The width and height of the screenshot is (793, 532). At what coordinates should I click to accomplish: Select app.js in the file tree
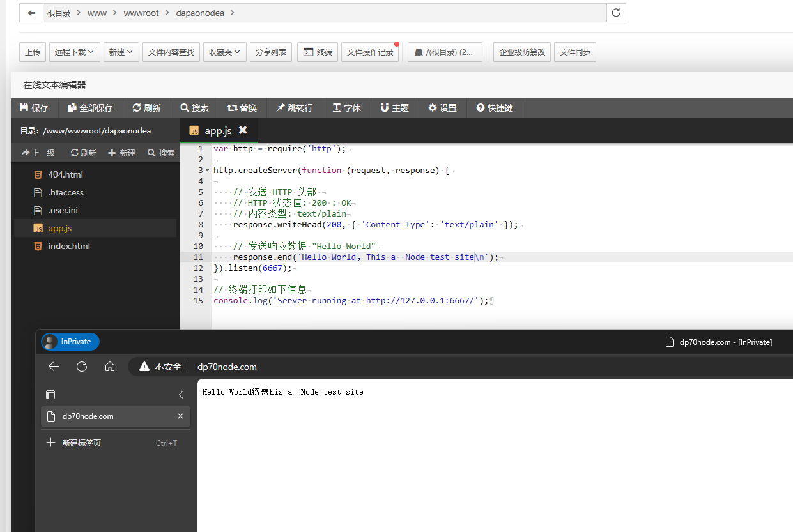pos(95,228)
